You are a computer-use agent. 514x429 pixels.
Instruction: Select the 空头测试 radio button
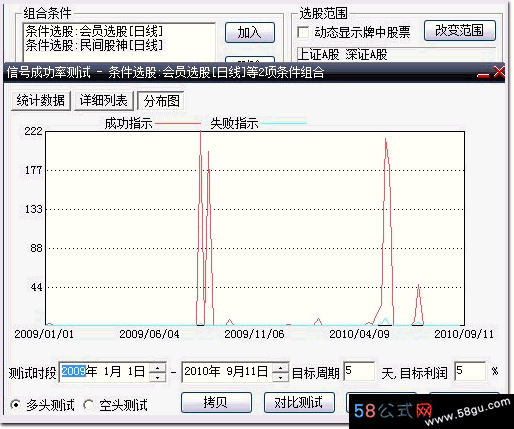point(88,405)
